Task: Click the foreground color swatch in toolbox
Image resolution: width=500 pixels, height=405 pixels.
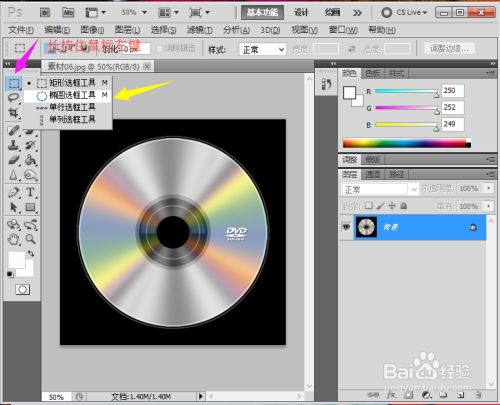Action: coord(16,260)
